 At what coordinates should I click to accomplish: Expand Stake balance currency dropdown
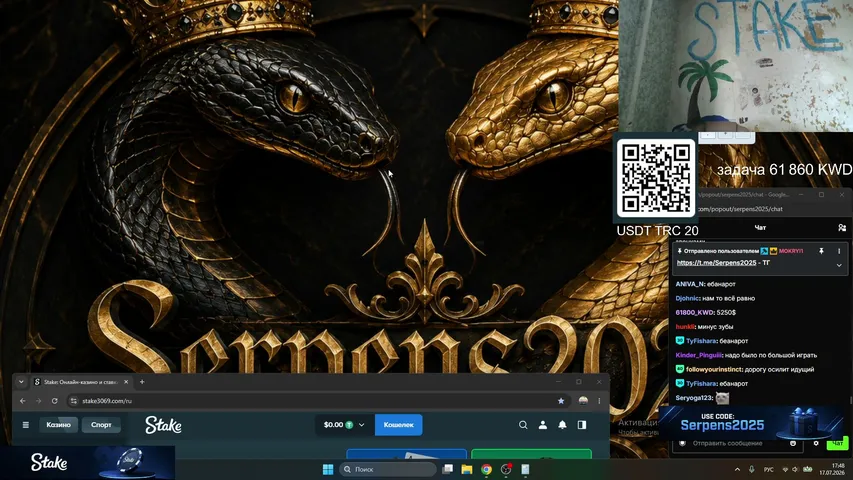point(362,425)
